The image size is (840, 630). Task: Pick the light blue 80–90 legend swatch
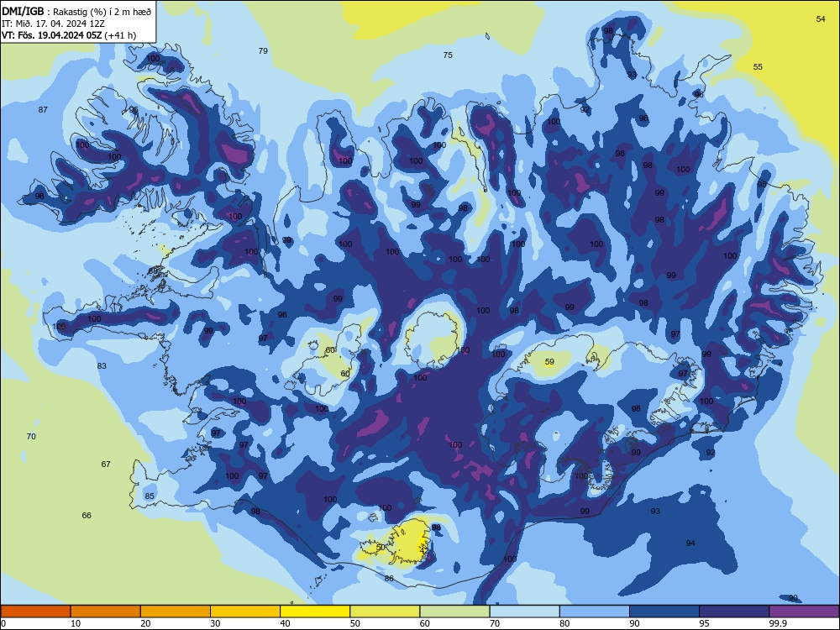[594, 612]
